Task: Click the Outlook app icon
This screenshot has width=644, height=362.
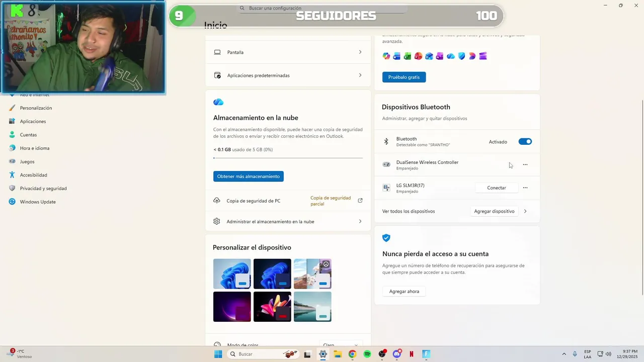Action: (429, 56)
